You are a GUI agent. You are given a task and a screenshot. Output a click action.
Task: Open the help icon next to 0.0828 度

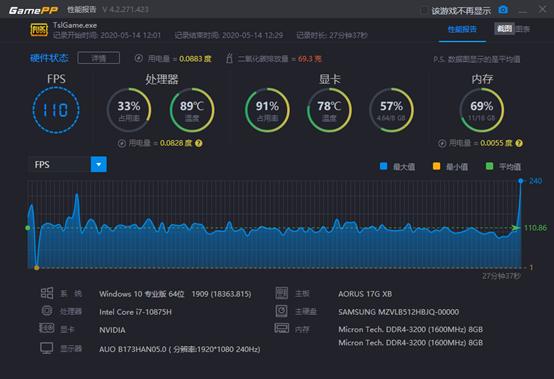199,143
